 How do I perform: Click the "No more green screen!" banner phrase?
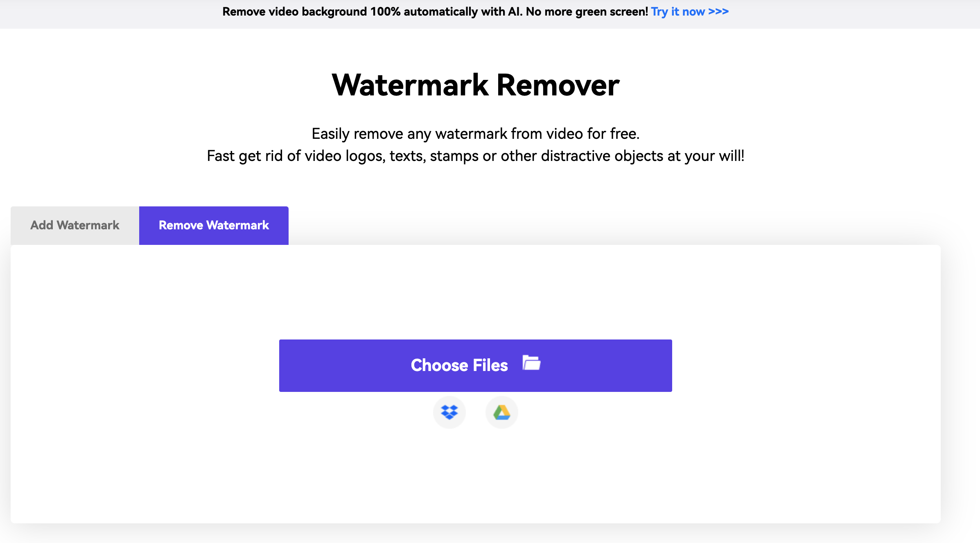pyautogui.click(x=587, y=11)
